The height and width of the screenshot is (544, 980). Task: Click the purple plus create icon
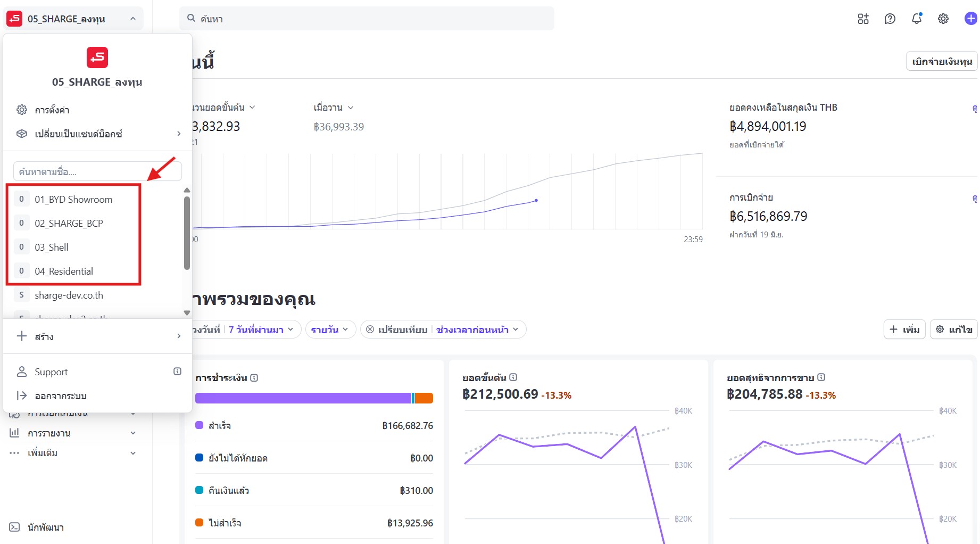[970, 19]
